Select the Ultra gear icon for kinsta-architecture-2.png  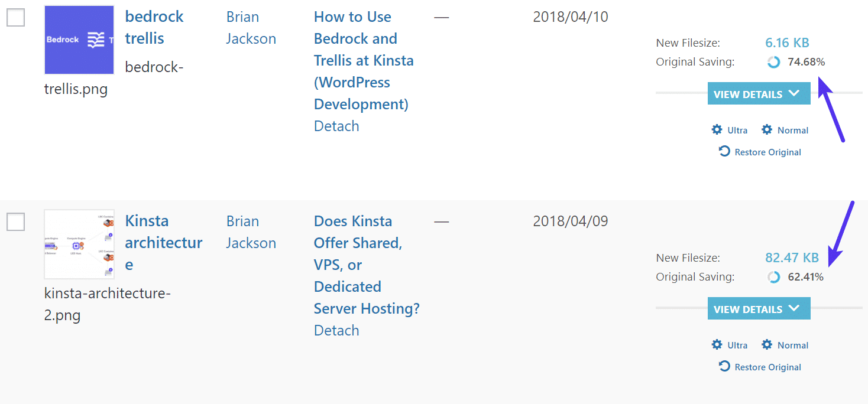(717, 344)
